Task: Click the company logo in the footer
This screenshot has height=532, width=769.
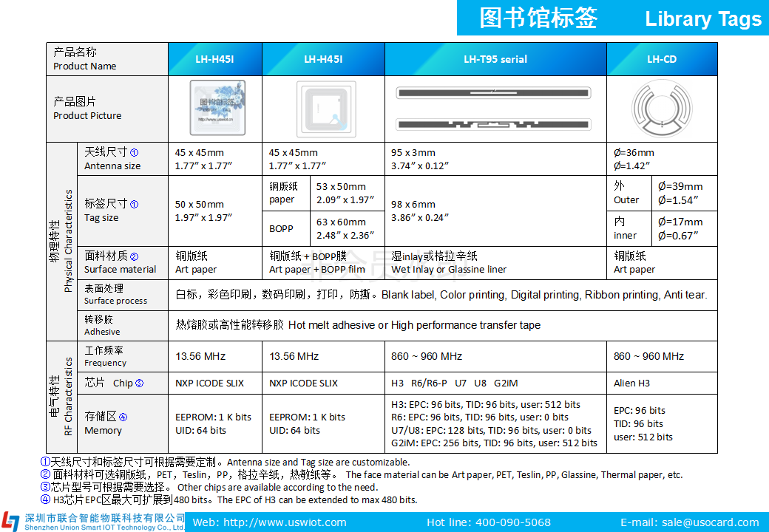Action: tap(11, 521)
